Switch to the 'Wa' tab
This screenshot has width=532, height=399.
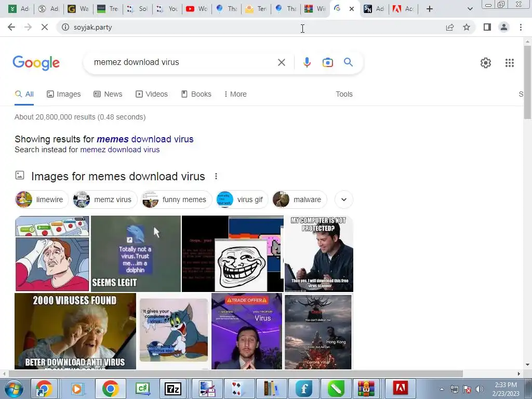(x=78, y=9)
